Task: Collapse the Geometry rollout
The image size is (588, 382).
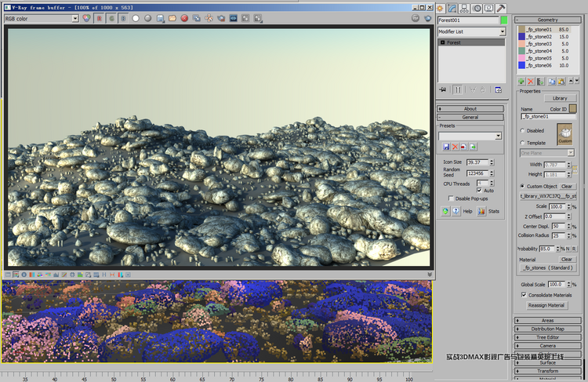Action: pyautogui.click(x=548, y=20)
